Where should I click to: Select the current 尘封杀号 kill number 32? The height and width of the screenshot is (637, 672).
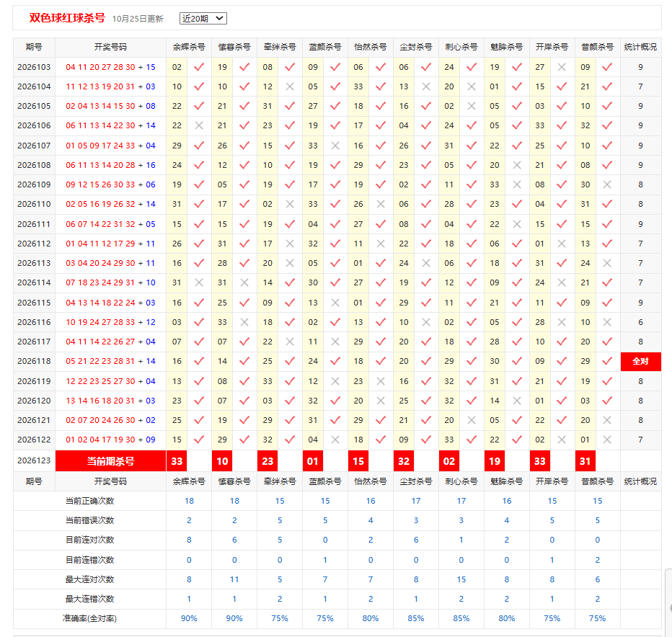[x=404, y=461]
